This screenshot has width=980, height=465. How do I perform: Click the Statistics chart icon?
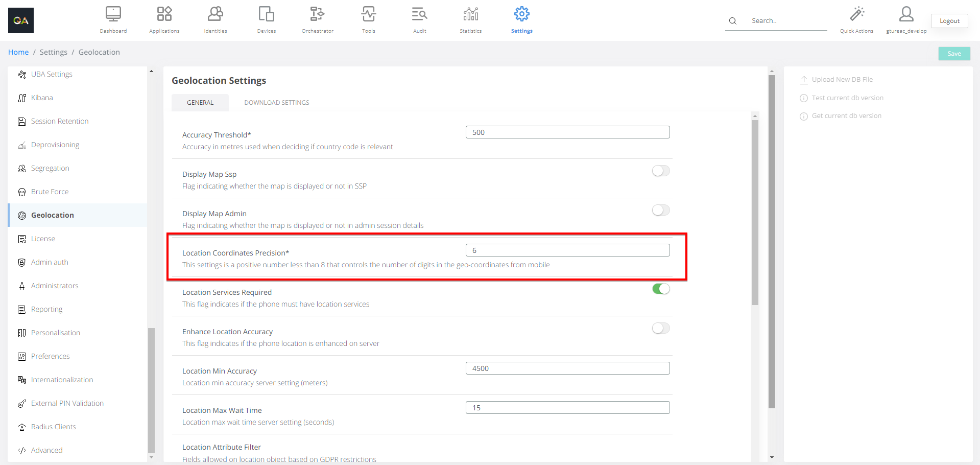470,14
